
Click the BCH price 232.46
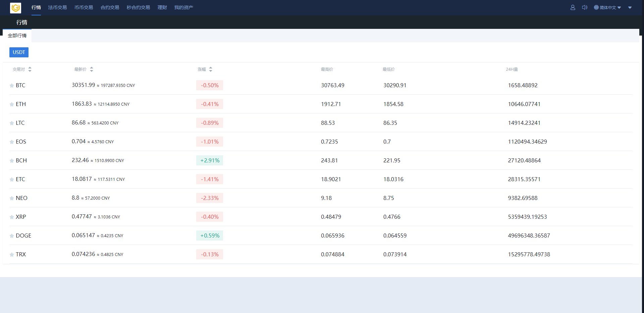click(x=80, y=160)
